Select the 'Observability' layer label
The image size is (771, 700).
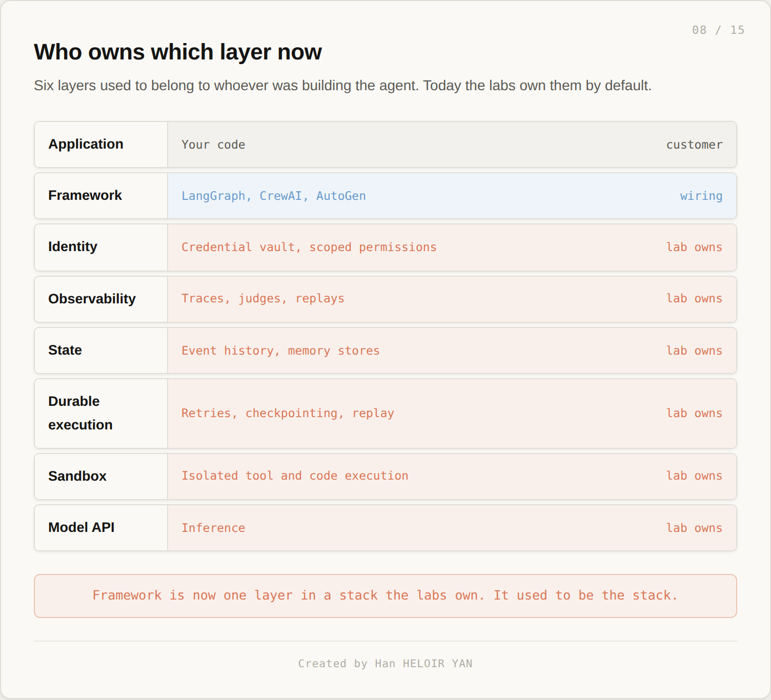coord(92,299)
